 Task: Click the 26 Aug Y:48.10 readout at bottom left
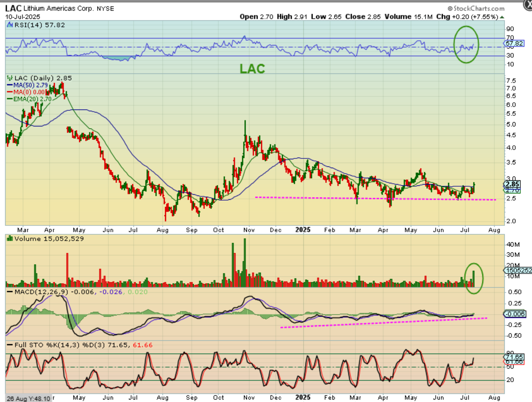coord(29,398)
